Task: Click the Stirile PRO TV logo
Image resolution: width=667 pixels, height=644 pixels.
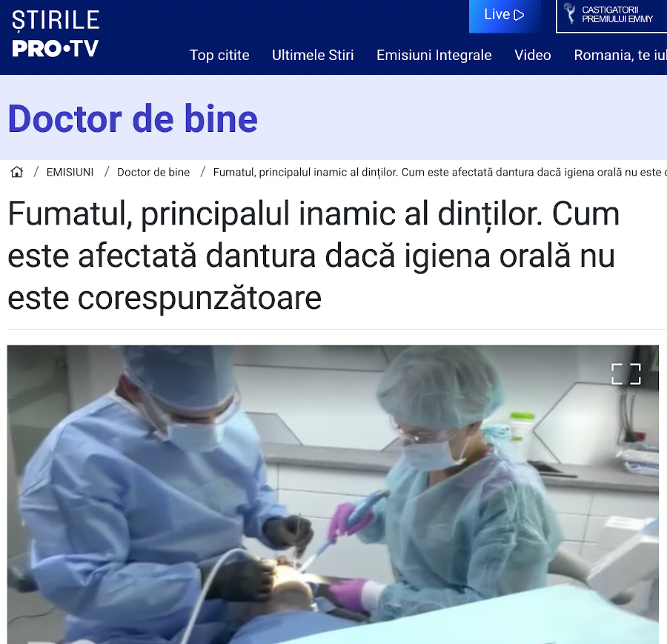Action: pyautogui.click(x=56, y=34)
